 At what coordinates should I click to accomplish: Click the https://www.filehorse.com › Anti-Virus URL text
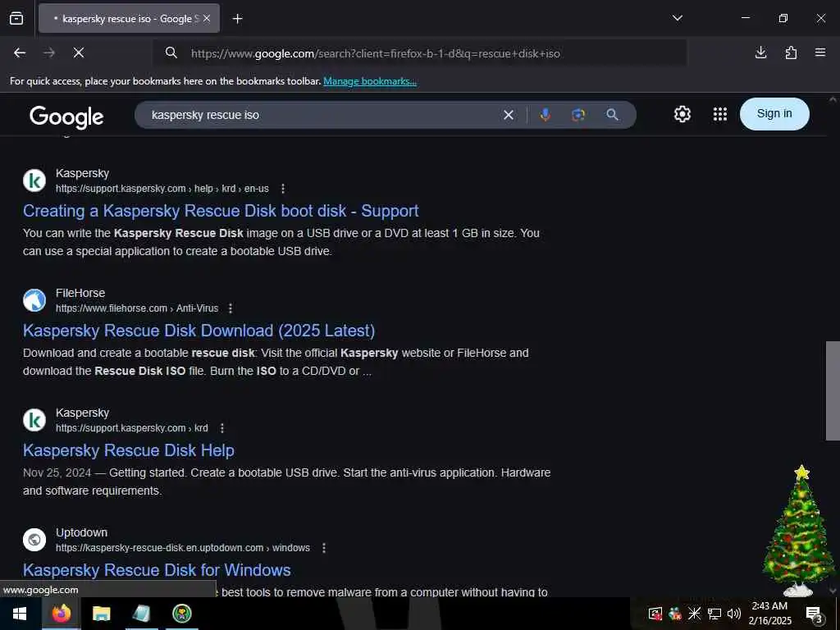click(x=137, y=308)
